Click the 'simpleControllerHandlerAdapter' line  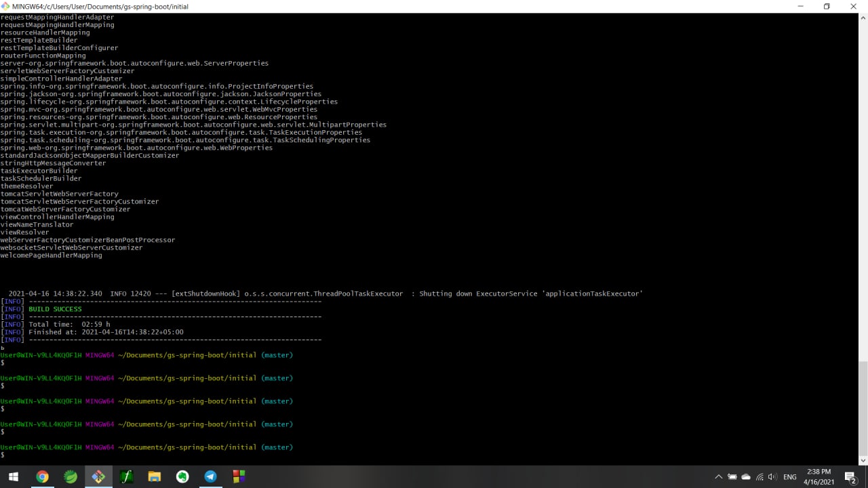click(x=61, y=79)
